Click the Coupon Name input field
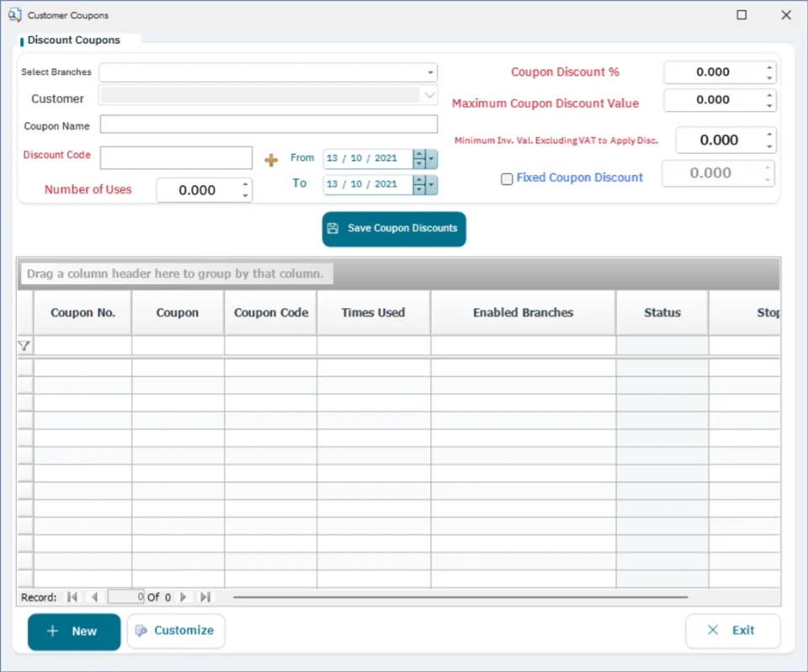Screen dimensions: 808x672 (268, 124)
